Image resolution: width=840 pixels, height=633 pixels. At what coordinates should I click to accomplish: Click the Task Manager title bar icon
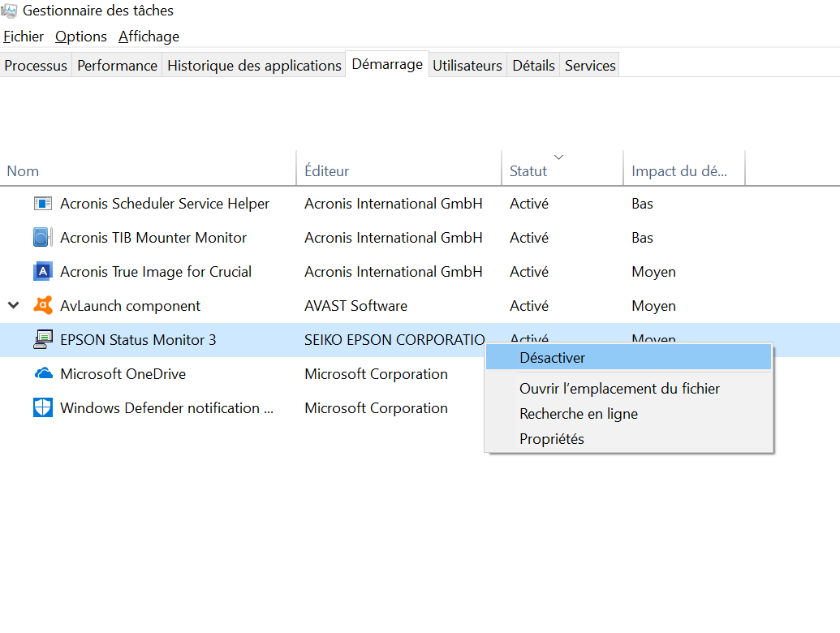tap(9, 11)
